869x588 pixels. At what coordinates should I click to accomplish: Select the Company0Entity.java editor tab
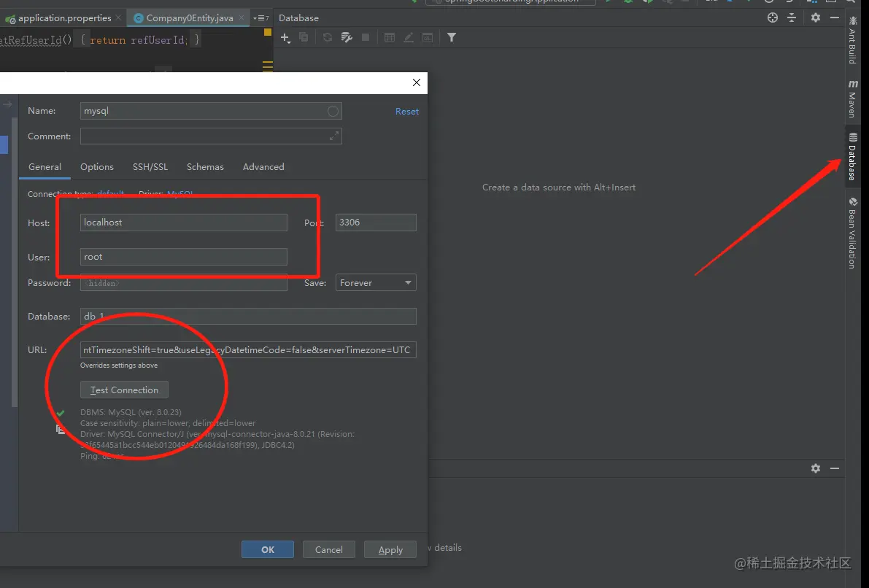pos(190,18)
